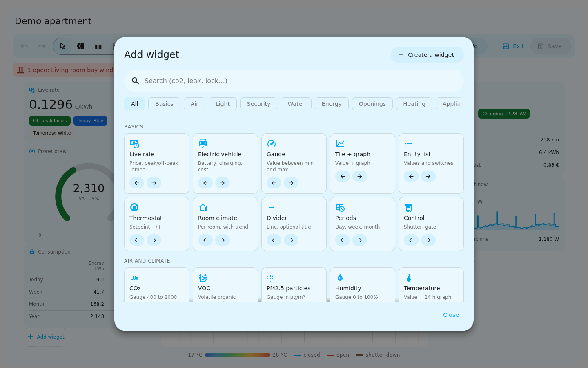This screenshot has height=368, width=588.
Task: Filter widgets by Basics category
Action: 164,104
